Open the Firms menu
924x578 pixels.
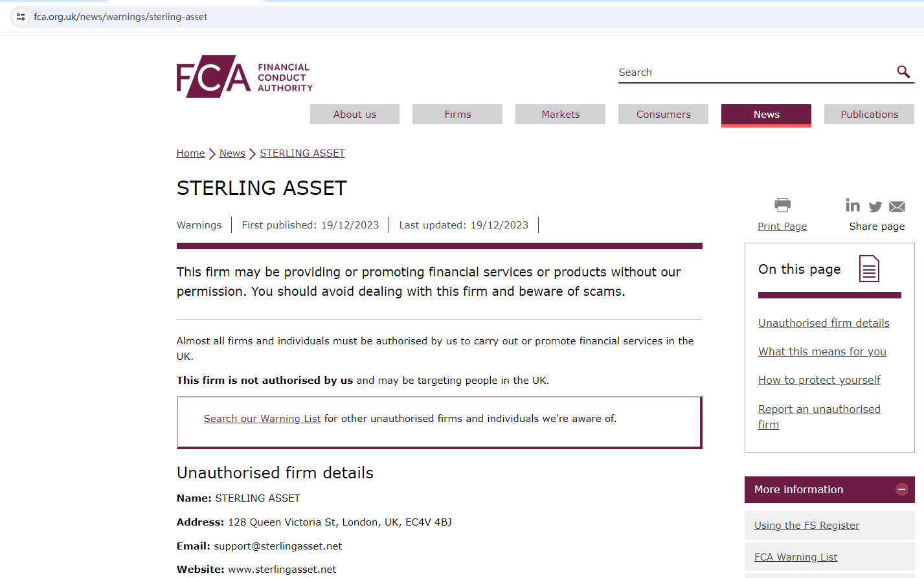[457, 115]
